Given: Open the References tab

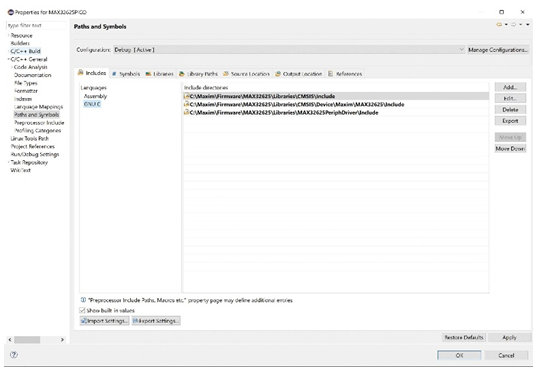Looking at the screenshot, I should coord(345,74).
